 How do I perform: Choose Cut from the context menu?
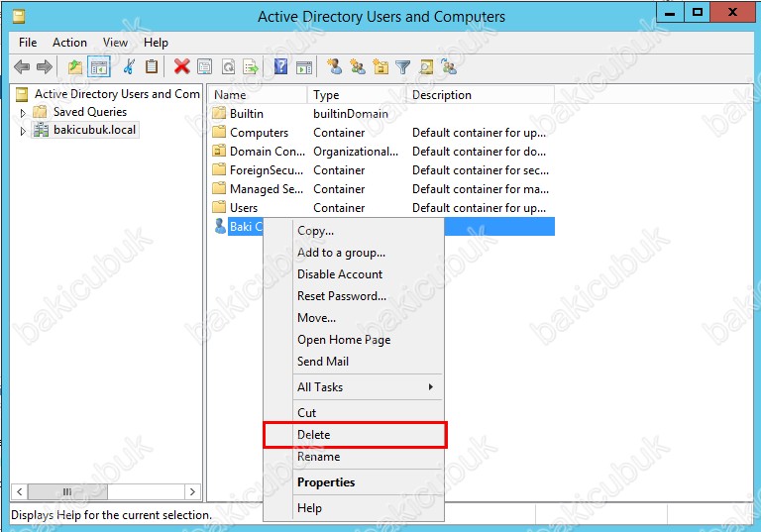tap(354, 412)
